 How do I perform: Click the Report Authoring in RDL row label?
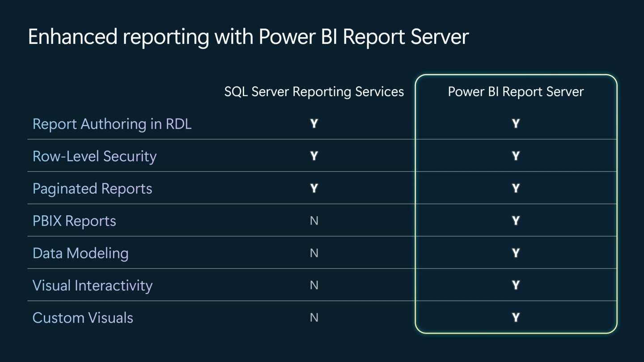pos(112,124)
